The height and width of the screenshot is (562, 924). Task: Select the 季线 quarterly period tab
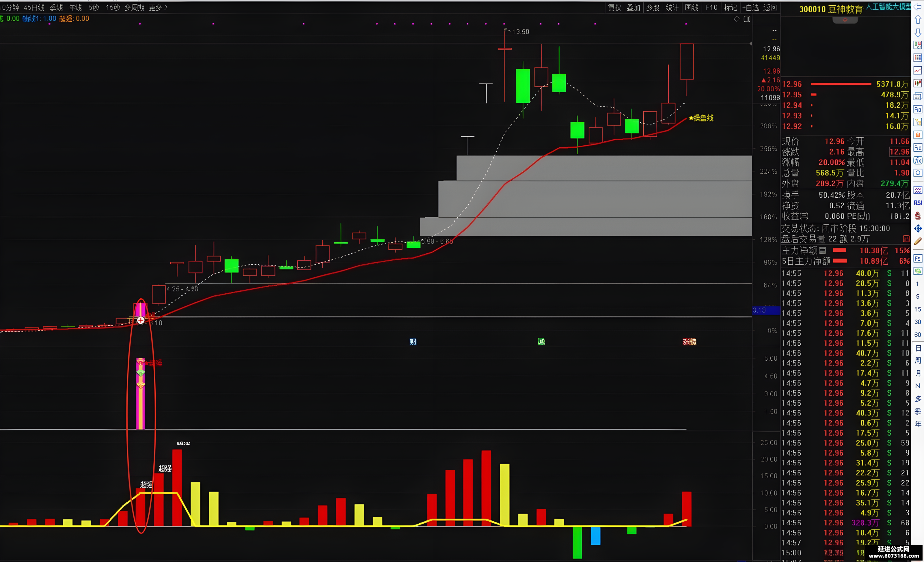(x=56, y=8)
